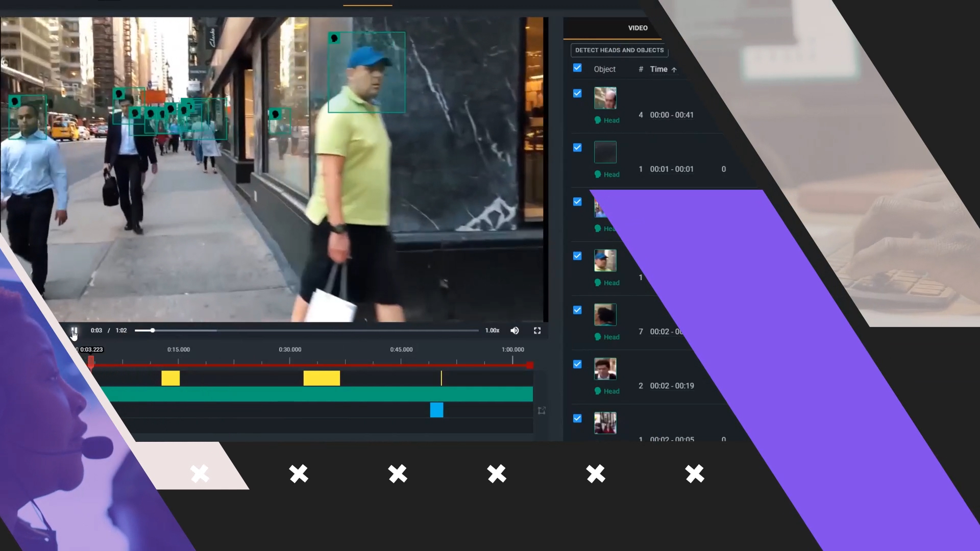Uncheck the 00:00 - 00:41 head row
Screen dimensions: 980x551
coord(577,93)
